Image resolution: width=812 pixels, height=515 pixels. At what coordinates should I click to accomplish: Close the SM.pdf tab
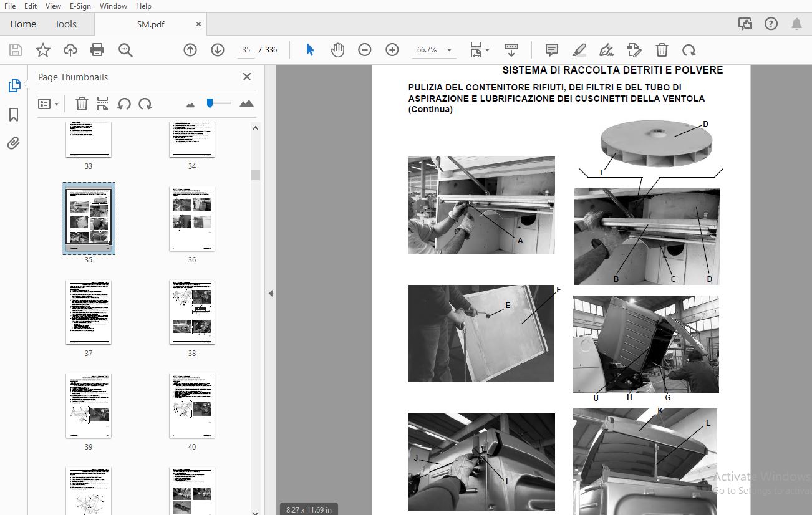pyautogui.click(x=199, y=24)
